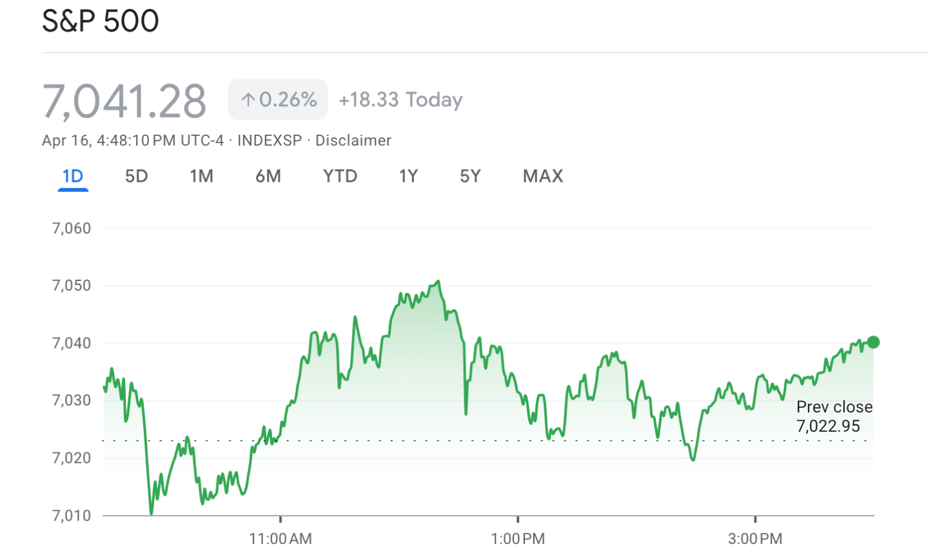Click the 3:00 PM time axis marker
The image size is (928, 560).
[755, 539]
